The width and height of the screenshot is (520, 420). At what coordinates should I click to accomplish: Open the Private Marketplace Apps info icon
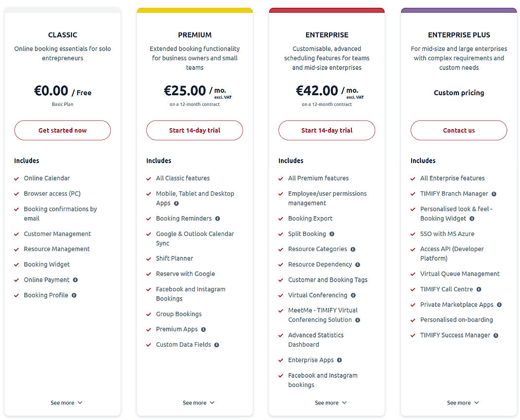(x=501, y=304)
